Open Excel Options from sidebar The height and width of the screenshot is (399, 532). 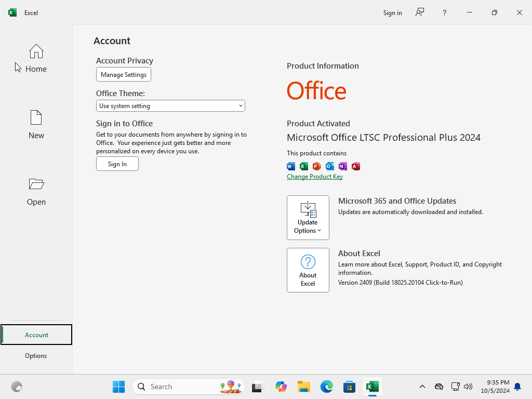36,355
